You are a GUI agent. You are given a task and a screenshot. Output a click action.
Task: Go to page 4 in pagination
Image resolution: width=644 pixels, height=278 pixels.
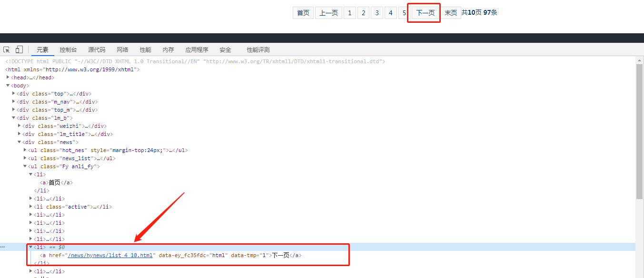pyautogui.click(x=391, y=13)
